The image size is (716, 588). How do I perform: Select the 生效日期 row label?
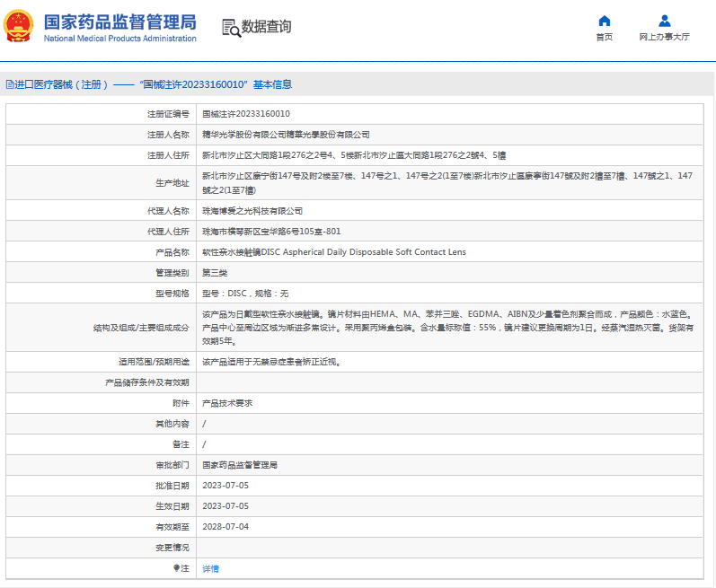172,506
